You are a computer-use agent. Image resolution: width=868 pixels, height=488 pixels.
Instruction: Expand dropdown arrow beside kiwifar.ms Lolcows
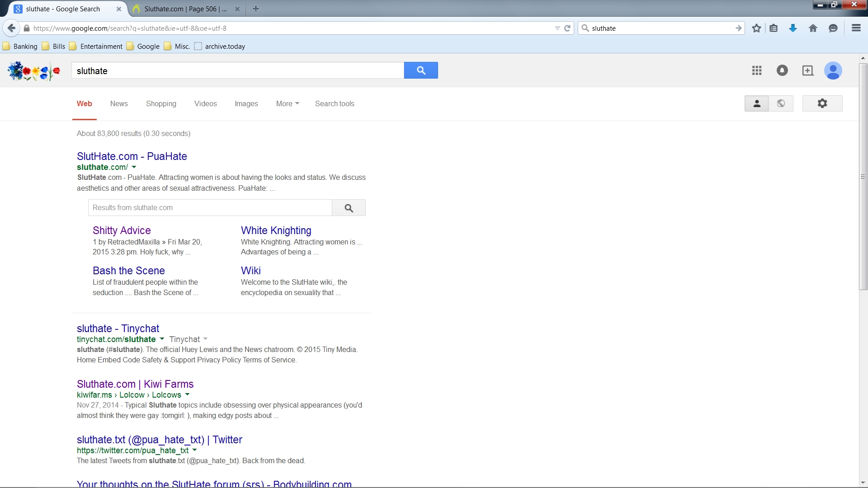(187, 394)
